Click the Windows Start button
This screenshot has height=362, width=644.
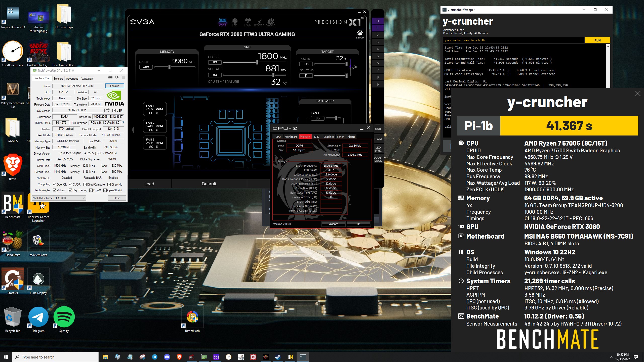tap(6, 357)
